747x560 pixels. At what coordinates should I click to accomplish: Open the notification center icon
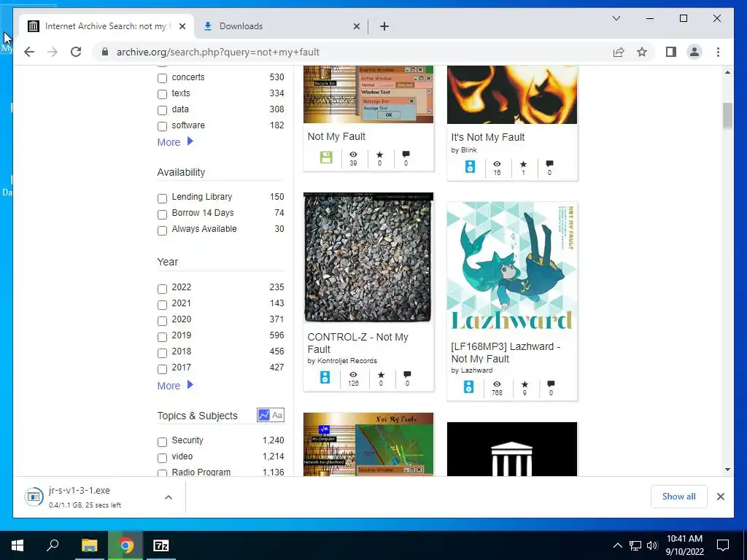(723, 545)
